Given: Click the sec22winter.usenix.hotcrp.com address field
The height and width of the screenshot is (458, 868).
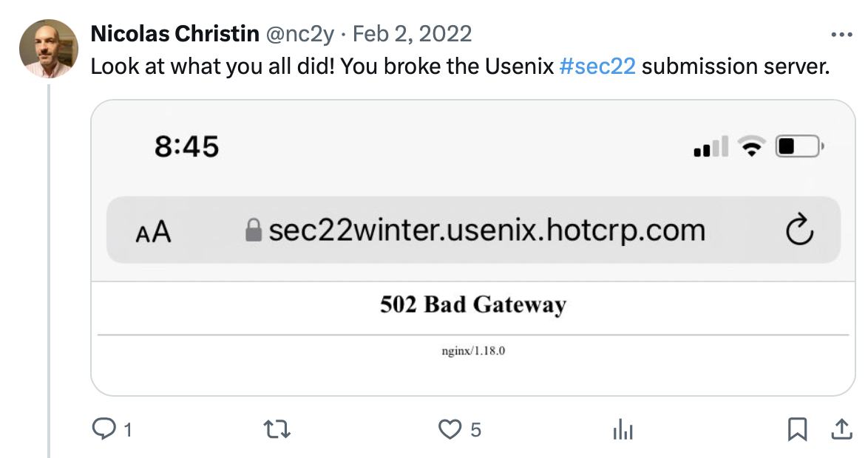Looking at the screenshot, I should tap(486, 231).
